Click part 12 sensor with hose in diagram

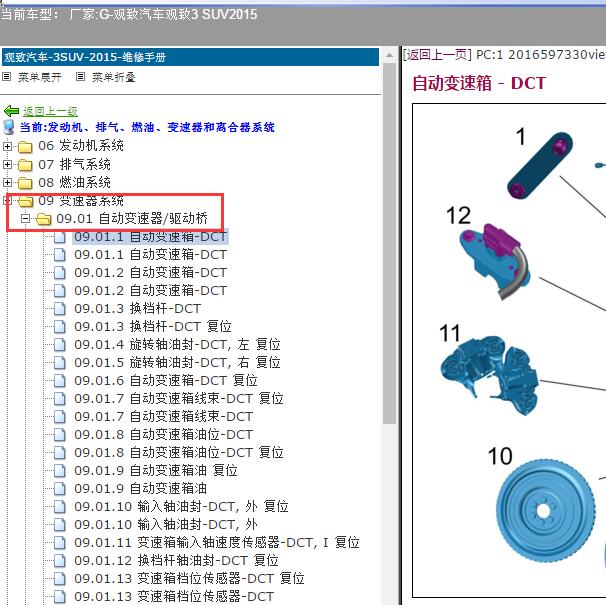tap(495, 262)
